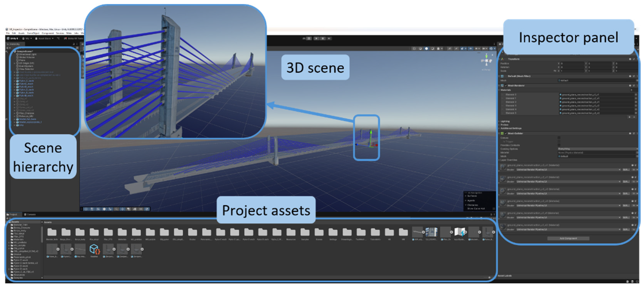Click the lock icon on the Hierarchy panel

74,44
